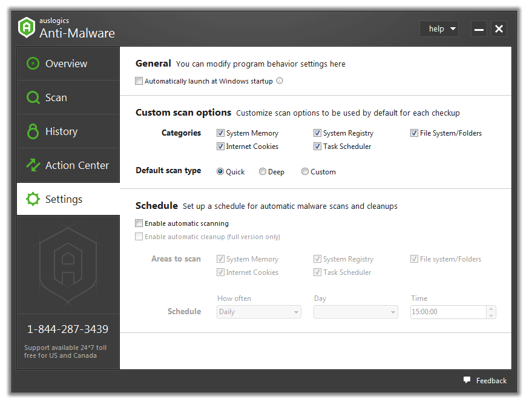This screenshot has width=532, height=402.
Task: Go to the Action Center tab
Action: 68,165
